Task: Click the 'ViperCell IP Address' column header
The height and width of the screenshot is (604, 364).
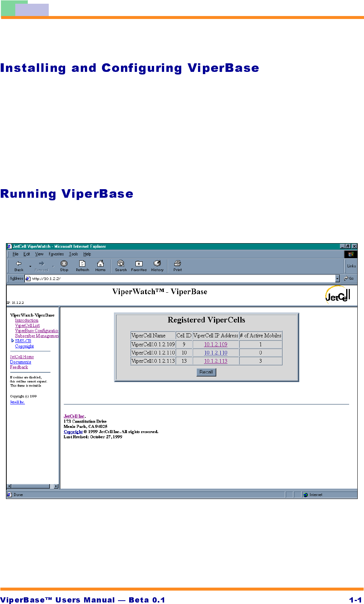Action: pos(215,336)
